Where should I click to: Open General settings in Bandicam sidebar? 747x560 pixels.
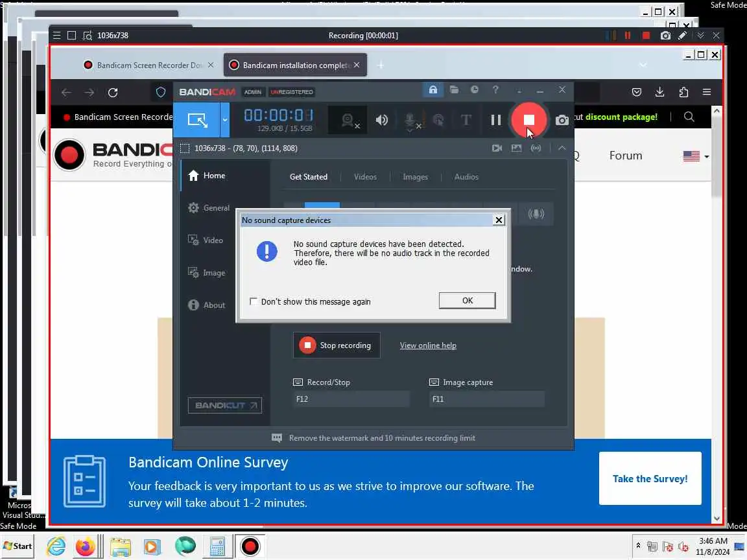click(x=209, y=208)
